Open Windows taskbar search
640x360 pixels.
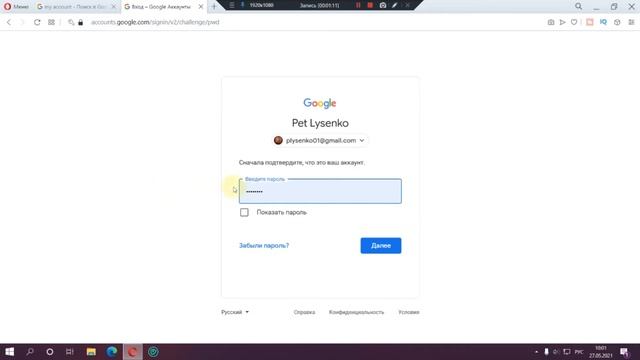coord(30,352)
